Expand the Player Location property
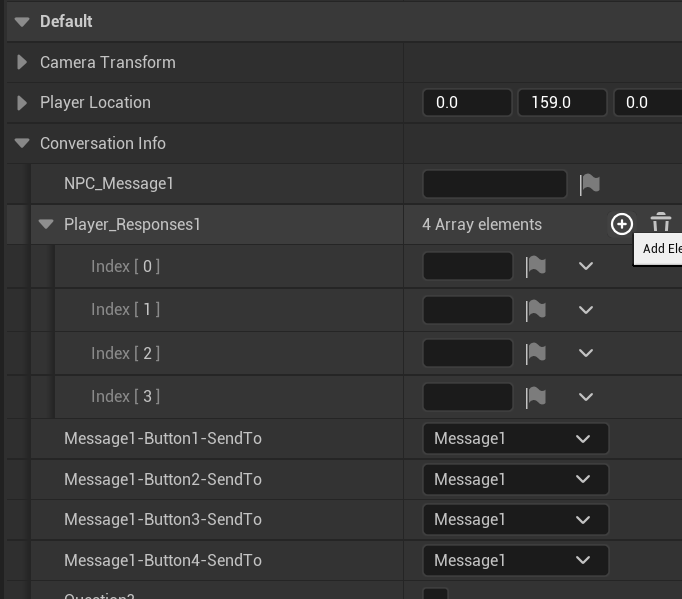This screenshot has width=682, height=599. pos(22,103)
